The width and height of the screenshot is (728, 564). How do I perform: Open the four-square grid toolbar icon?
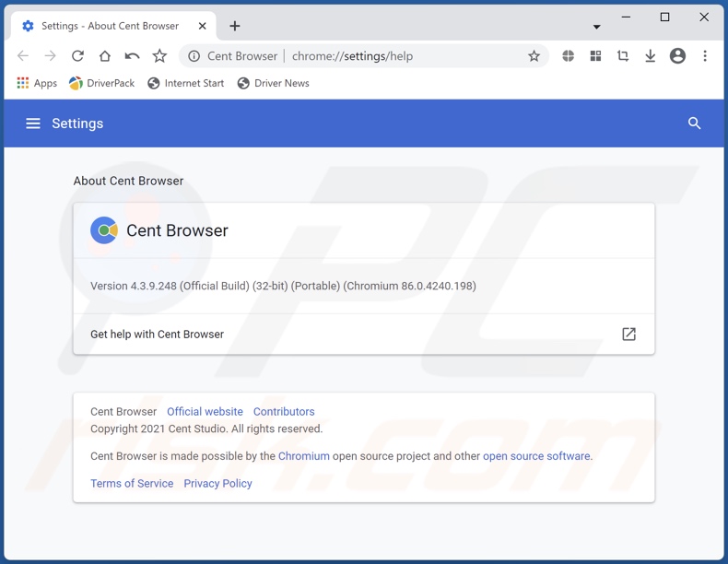point(595,56)
